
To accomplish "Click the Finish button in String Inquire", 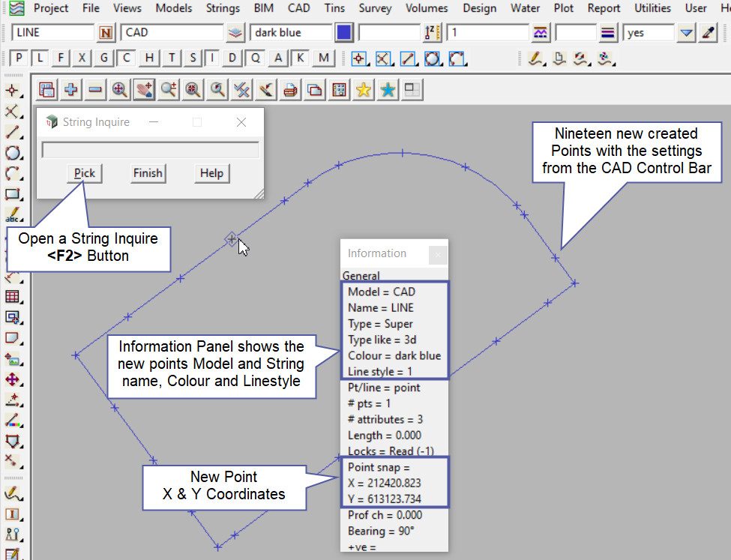I will coord(148,173).
